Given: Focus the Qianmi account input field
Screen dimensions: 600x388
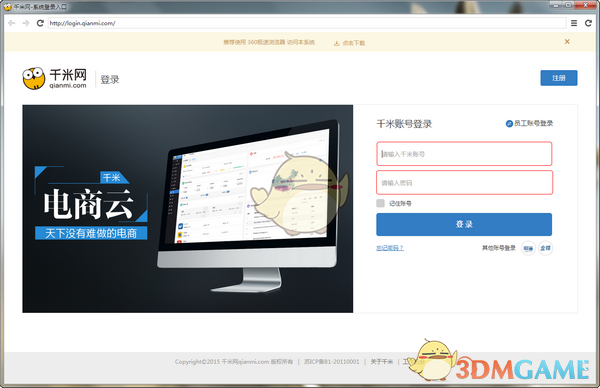Looking at the screenshot, I should pos(464,154).
